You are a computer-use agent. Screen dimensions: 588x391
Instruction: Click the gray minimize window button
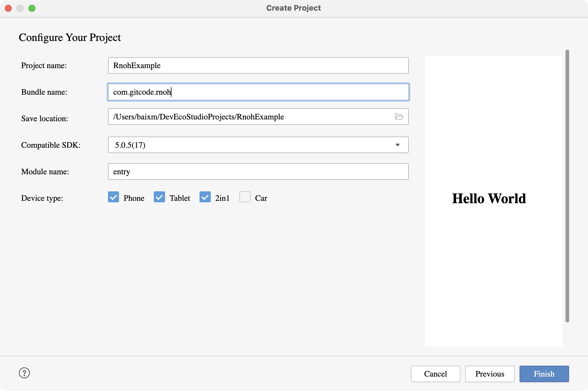pos(20,8)
